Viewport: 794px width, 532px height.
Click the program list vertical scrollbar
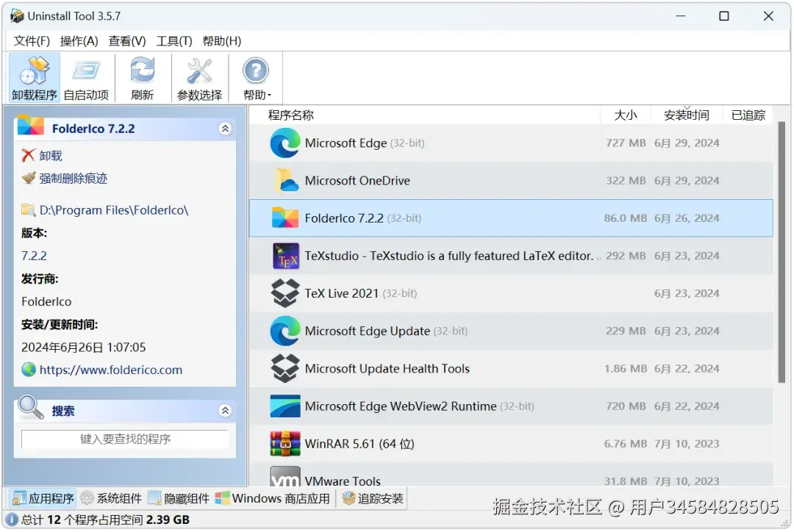tap(782, 252)
